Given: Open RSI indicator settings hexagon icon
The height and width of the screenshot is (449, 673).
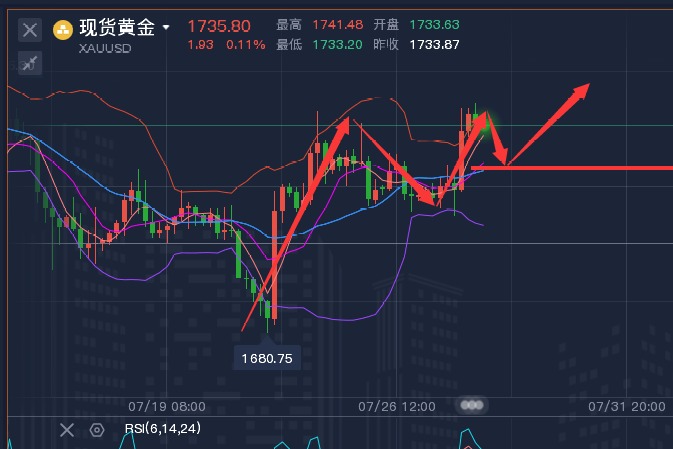Looking at the screenshot, I should (97, 430).
